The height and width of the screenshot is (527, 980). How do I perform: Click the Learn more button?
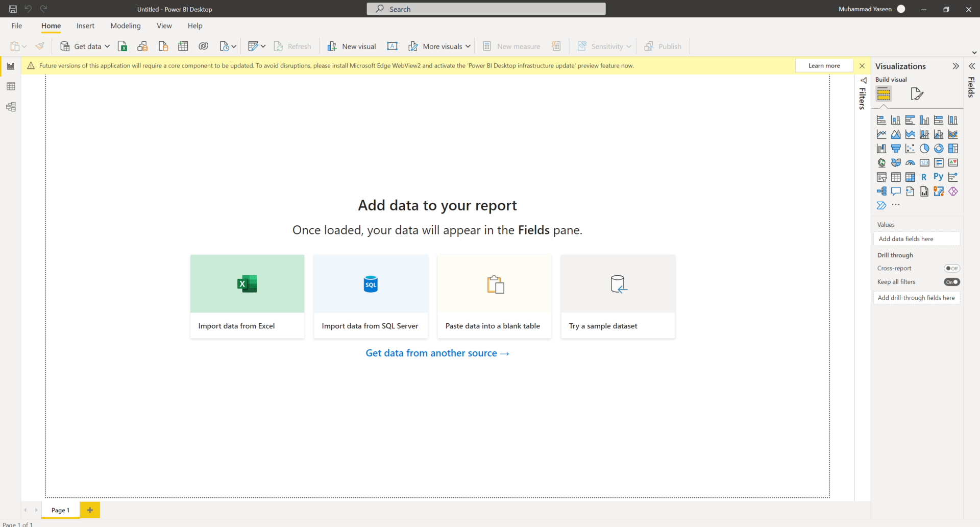(824, 66)
